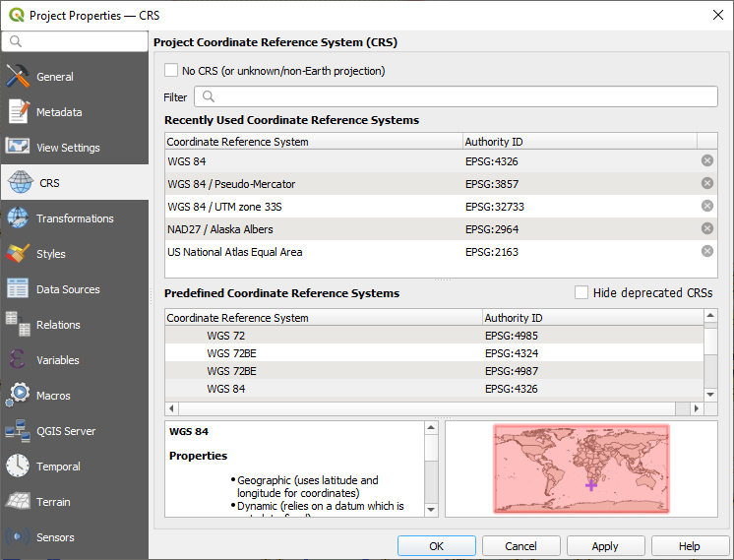Screen dimensions: 734x560
Task: Go to Styles paintbrush icon
Action: [x=18, y=254]
